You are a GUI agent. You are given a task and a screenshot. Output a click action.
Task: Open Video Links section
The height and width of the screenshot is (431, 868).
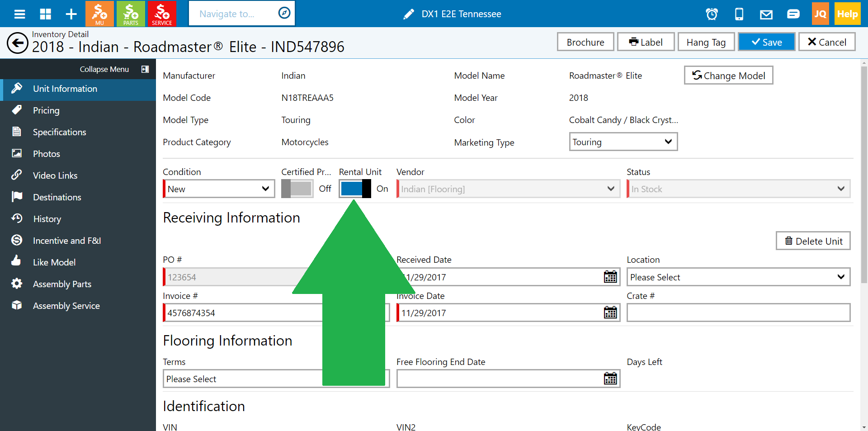[x=78, y=175]
